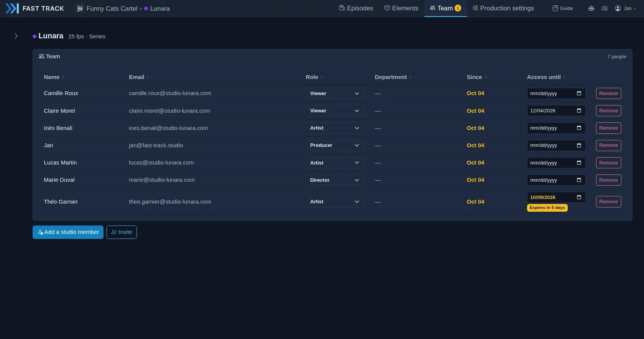Remove Théo Garnier from the team
Image resolution: width=644 pixels, height=339 pixels.
point(608,202)
